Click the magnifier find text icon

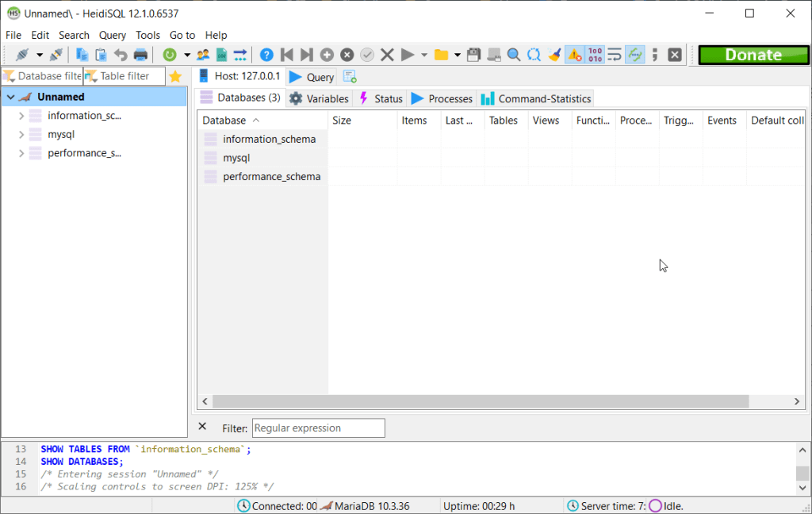pyautogui.click(x=514, y=55)
